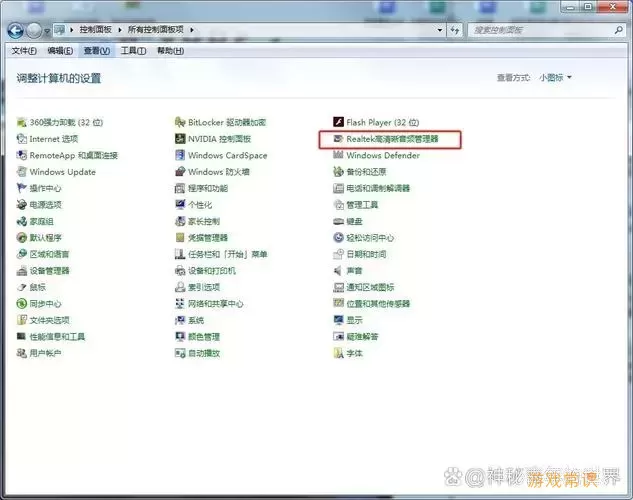Click the 程序和功能 icon

[x=180, y=188]
